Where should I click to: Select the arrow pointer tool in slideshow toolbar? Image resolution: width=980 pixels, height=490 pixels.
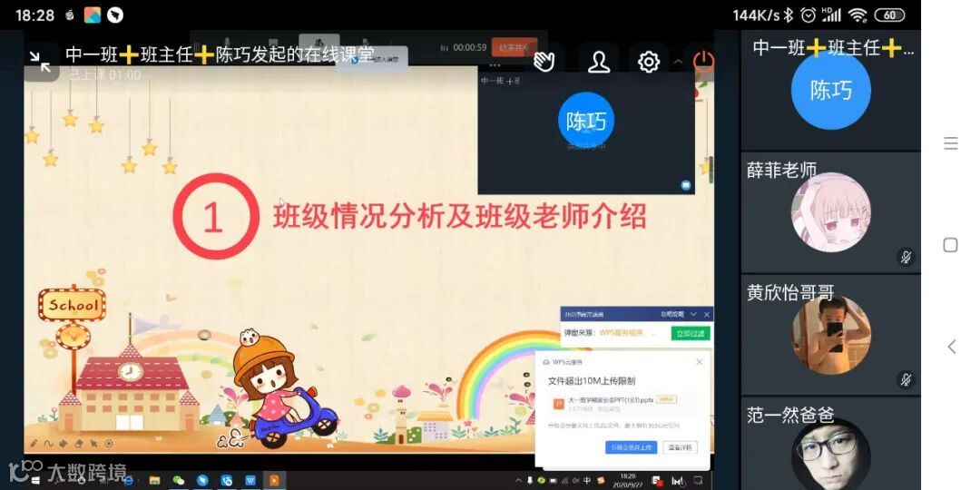[x=93, y=444]
